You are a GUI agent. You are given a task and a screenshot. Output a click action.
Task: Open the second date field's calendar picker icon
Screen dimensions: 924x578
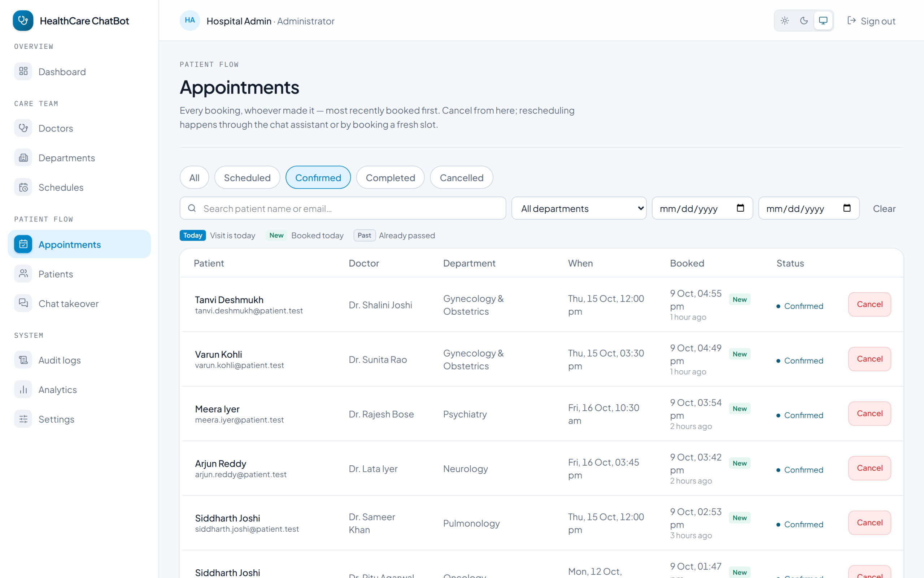(847, 208)
